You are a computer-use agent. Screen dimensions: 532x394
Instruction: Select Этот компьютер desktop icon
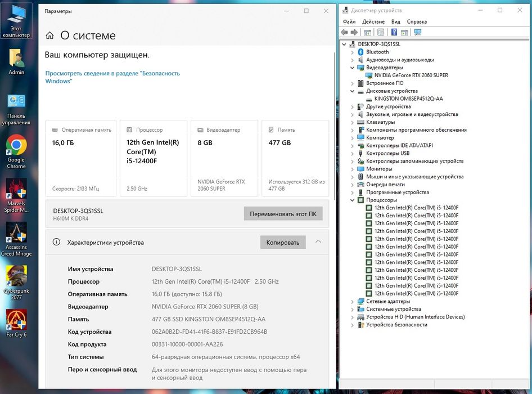tap(16, 21)
